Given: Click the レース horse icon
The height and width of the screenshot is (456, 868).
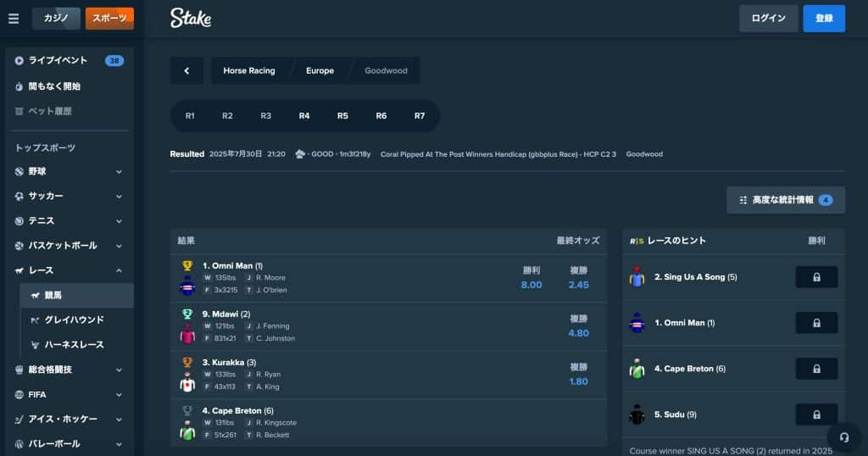Looking at the screenshot, I should [x=19, y=270].
